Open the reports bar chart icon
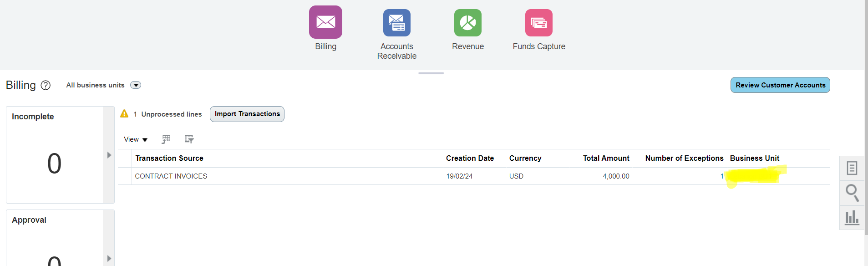This screenshot has height=266, width=868. pyautogui.click(x=852, y=217)
